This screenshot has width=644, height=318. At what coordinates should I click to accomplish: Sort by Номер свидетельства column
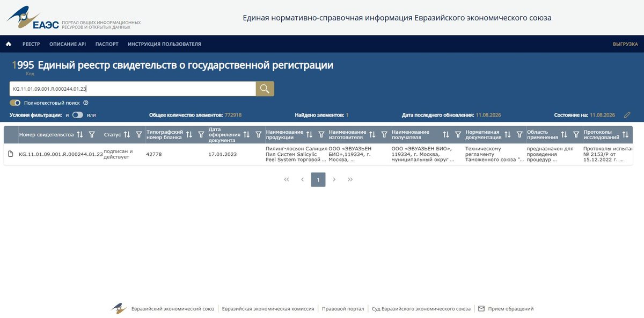pos(80,135)
